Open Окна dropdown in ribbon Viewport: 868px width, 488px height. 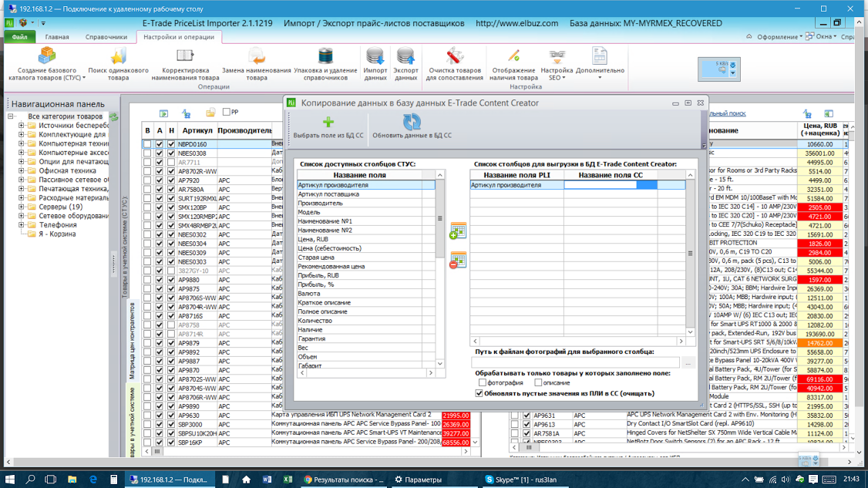(822, 37)
